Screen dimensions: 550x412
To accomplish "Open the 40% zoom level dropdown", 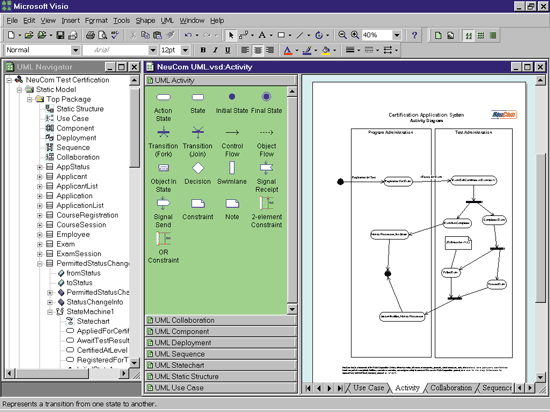I will [397, 35].
